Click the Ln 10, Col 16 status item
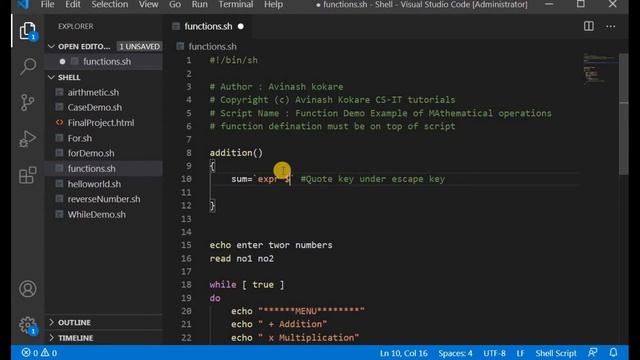 click(x=404, y=353)
